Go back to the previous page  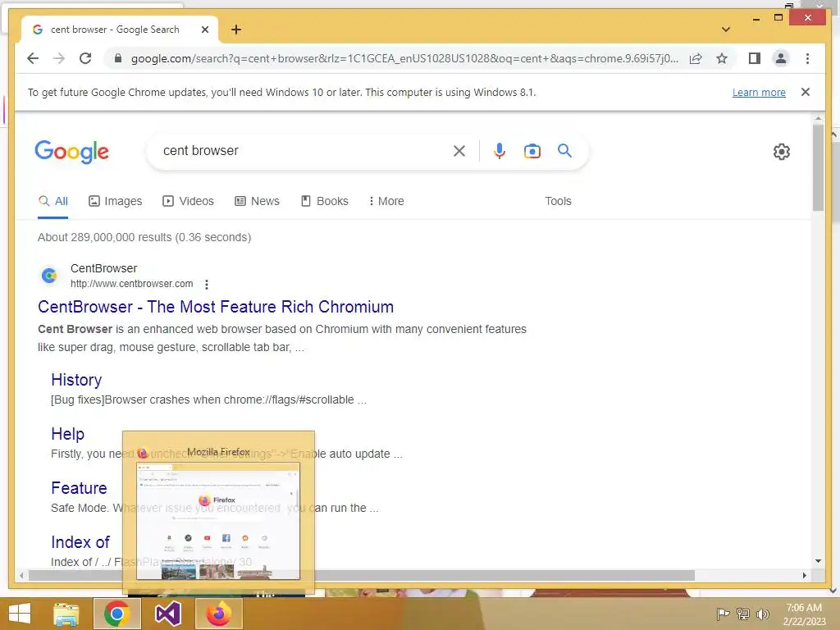(x=33, y=58)
